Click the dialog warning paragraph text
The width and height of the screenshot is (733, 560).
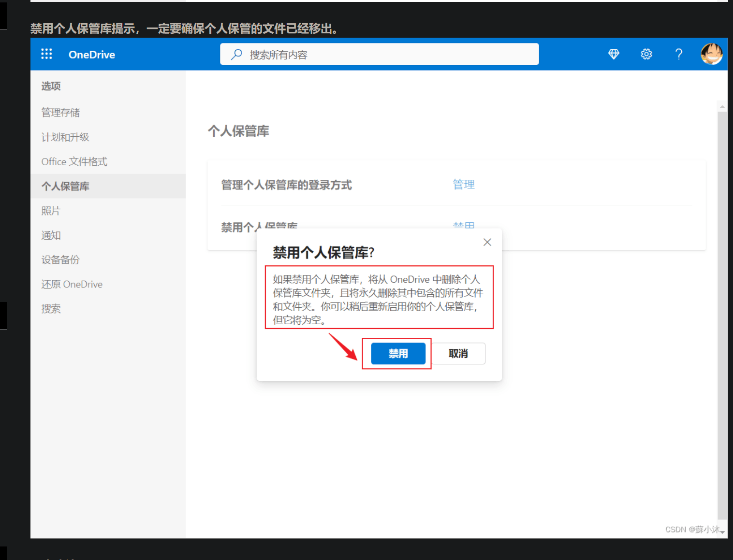[x=378, y=300]
